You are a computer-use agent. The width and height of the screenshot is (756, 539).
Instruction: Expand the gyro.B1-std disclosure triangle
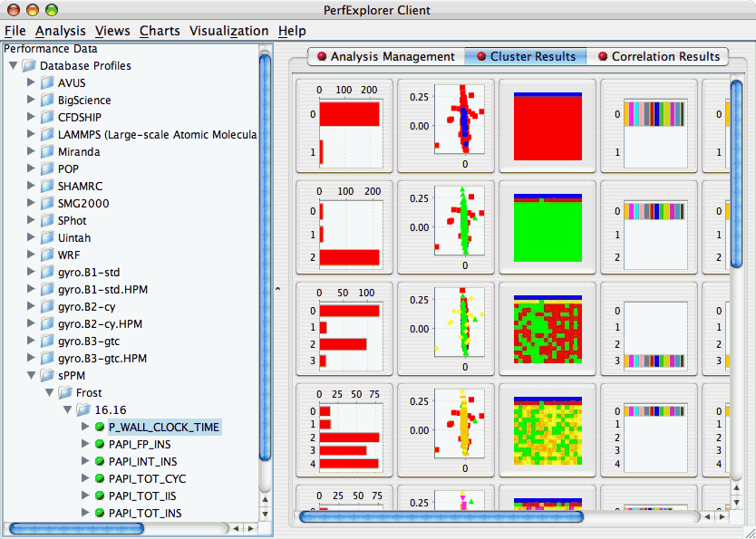pyautogui.click(x=32, y=272)
